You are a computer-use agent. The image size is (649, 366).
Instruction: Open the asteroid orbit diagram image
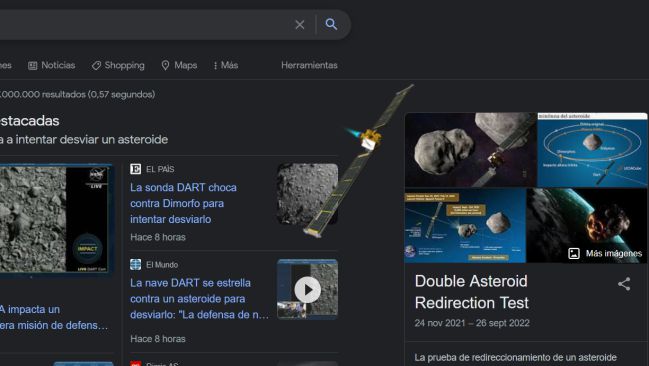(592, 150)
